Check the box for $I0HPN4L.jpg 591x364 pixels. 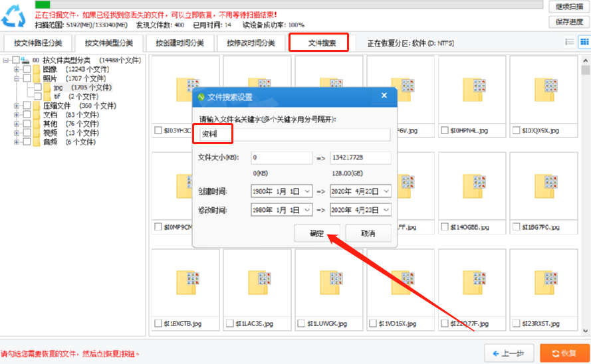445,130
